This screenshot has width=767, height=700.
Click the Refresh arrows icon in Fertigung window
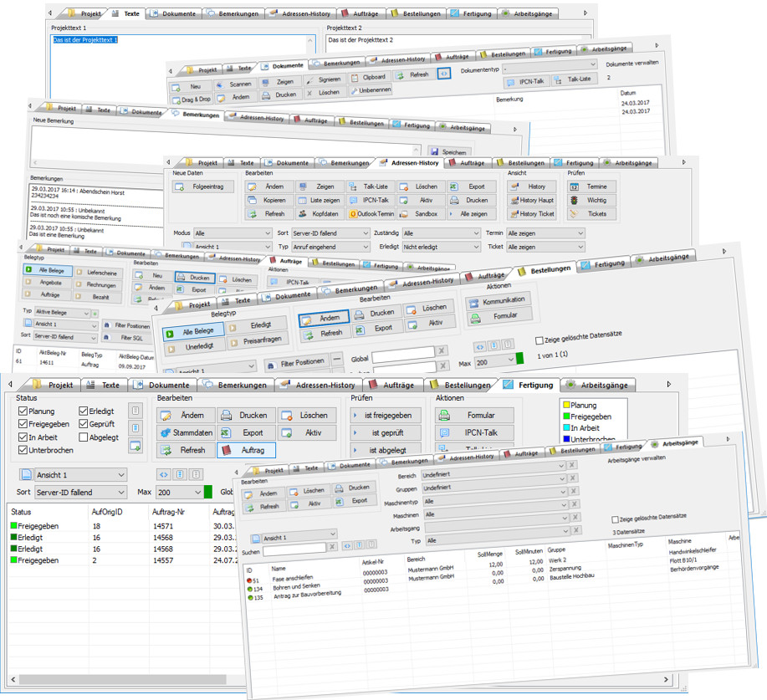point(166,450)
